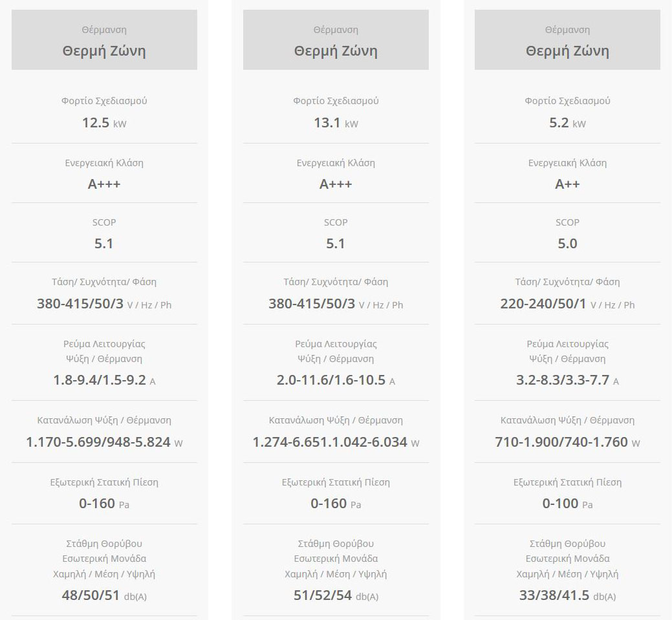Click consumption value 1.170-5.699/948-5.824 W
The height and width of the screenshot is (620, 672).
[x=103, y=442]
